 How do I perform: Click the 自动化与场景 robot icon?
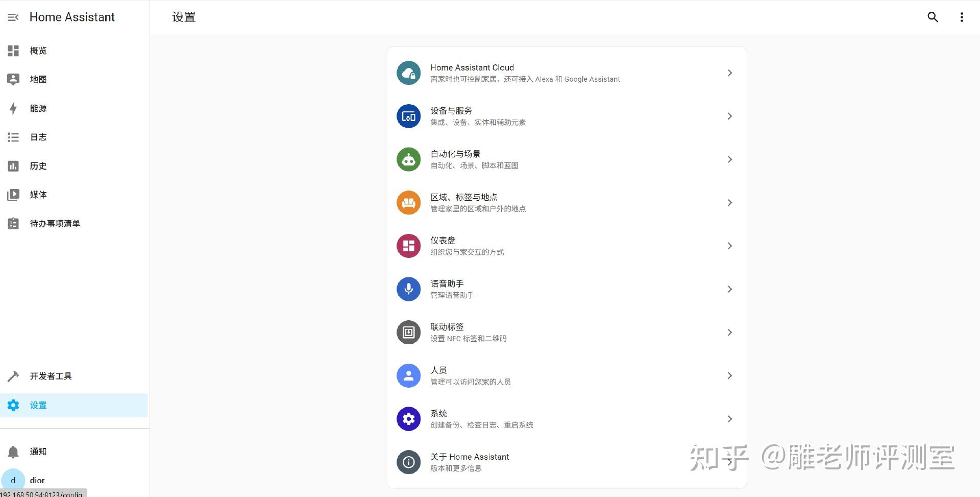click(x=408, y=159)
